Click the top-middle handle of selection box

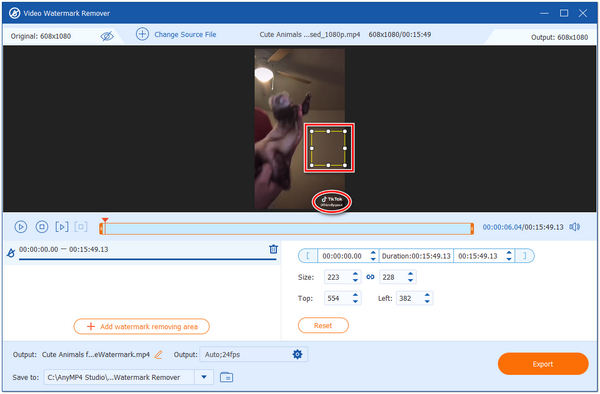(x=328, y=131)
